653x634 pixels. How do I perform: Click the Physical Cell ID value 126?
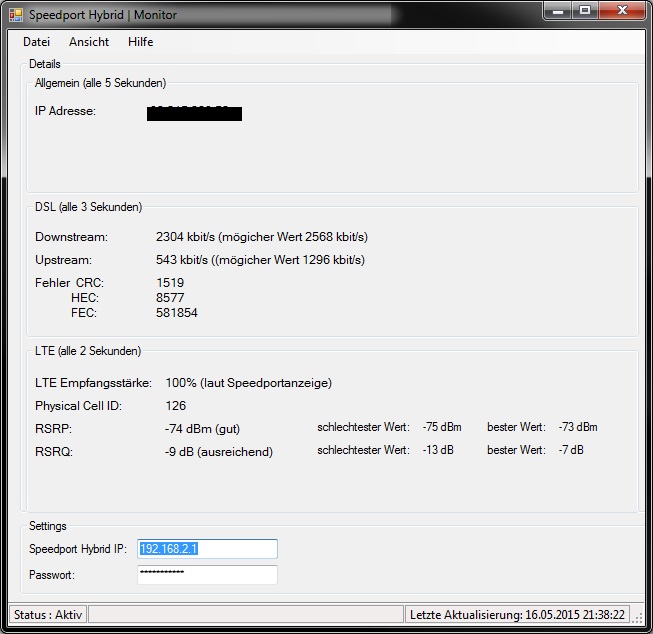pos(176,405)
